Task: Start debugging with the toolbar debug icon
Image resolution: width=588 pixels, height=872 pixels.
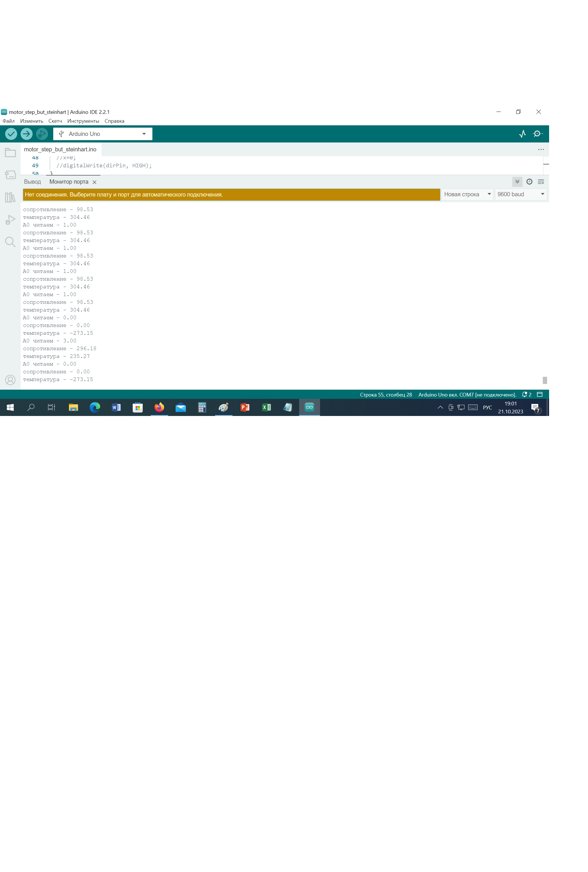Action: point(42,134)
